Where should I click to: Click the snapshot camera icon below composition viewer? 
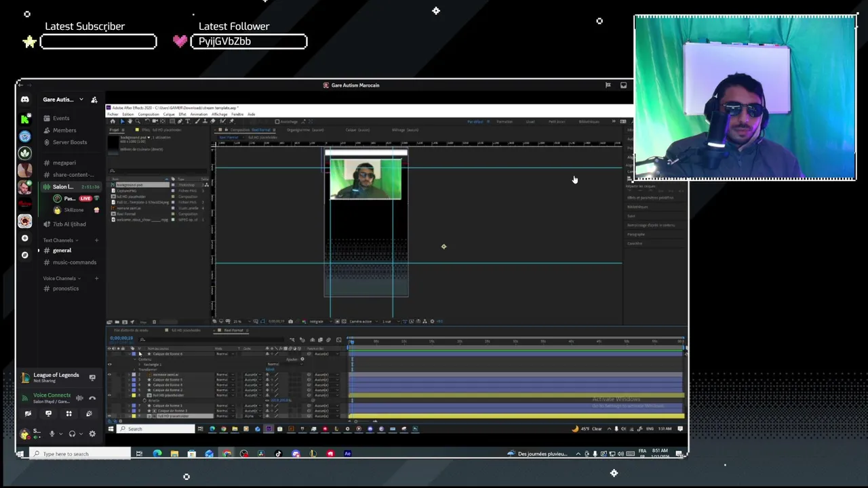click(290, 321)
